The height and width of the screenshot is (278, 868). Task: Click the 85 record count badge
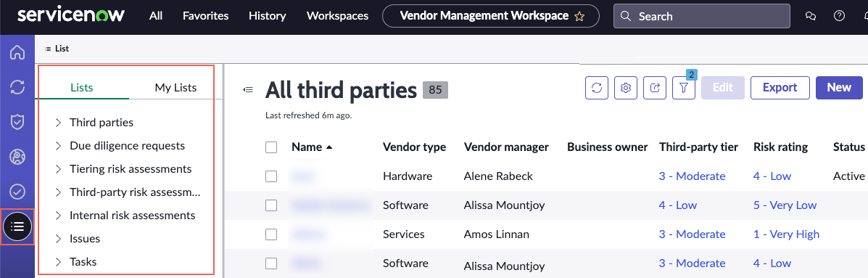(x=435, y=90)
